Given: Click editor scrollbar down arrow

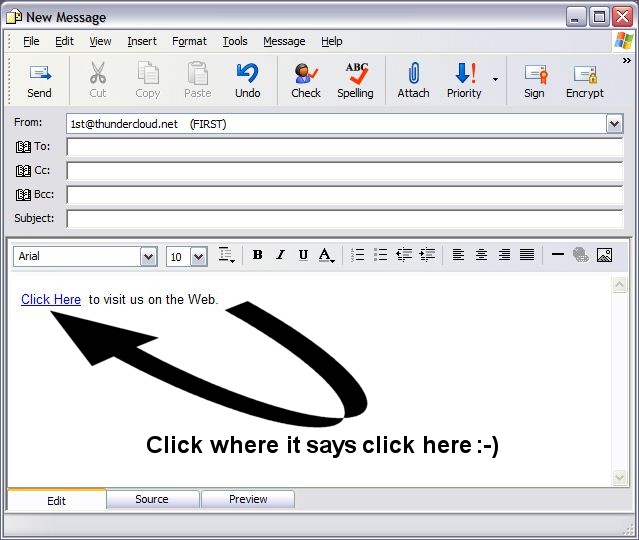Looking at the screenshot, I should click(619, 476).
